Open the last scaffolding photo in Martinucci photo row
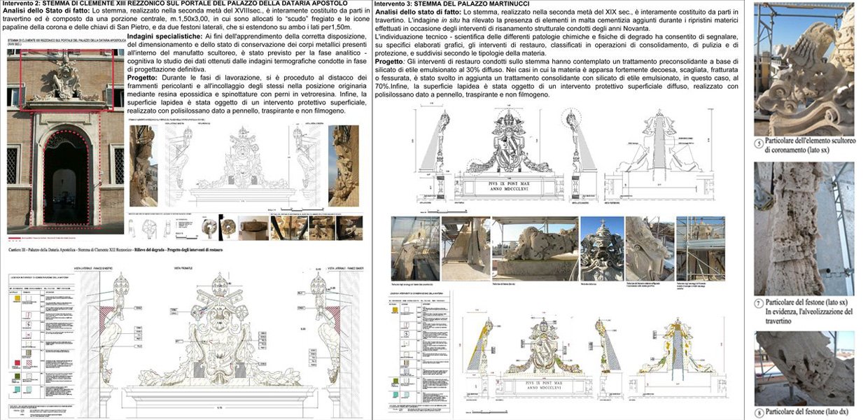Screen dimensions: 868x420 point(700,248)
